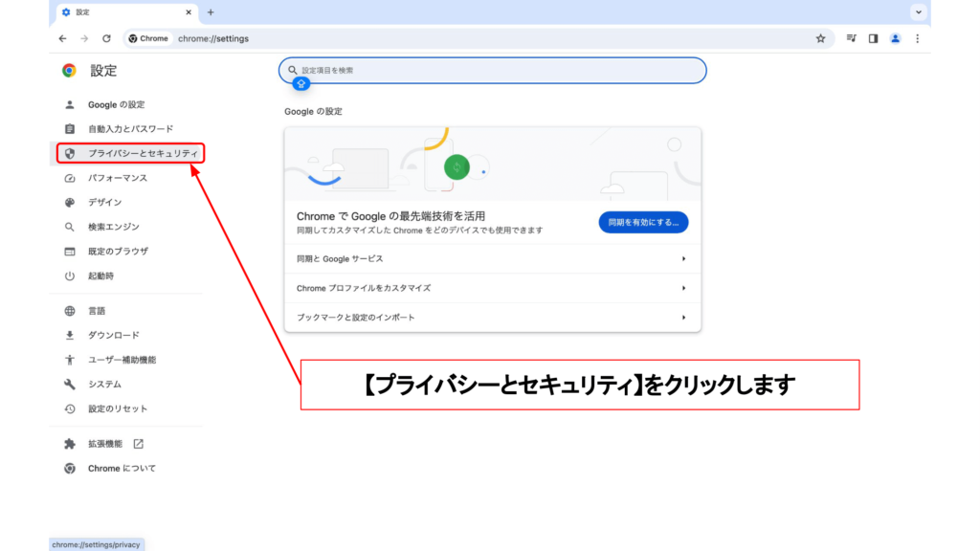Bookmark this page with the star icon
This screenshot has height=551, width=980.
[820, 38]
